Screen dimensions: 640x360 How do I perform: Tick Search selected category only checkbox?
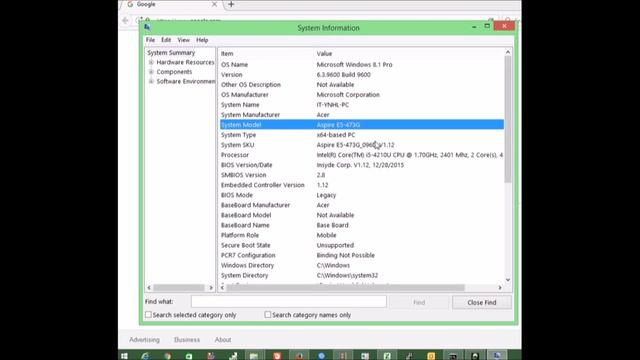point(148,315)
